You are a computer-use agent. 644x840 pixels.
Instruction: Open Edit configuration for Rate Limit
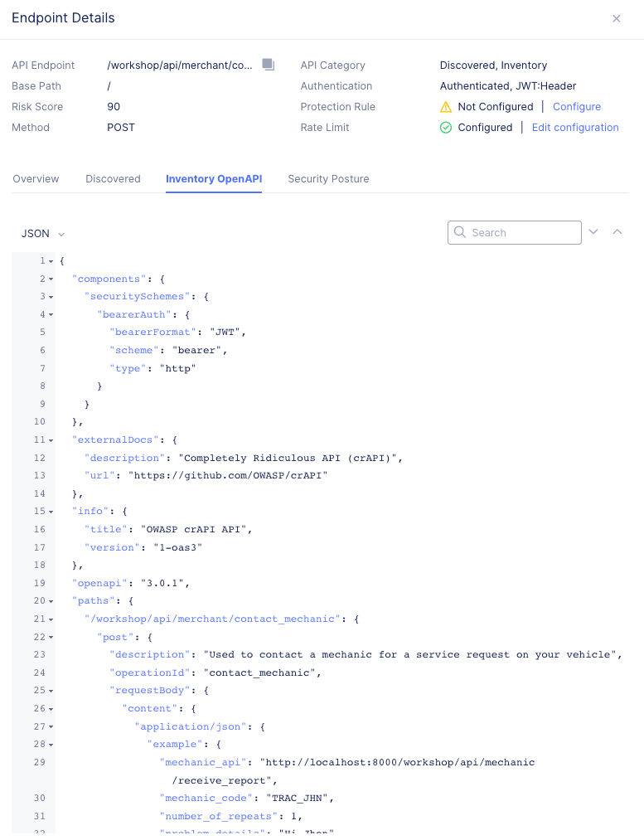pyautogui.click(x=575, y=127)
